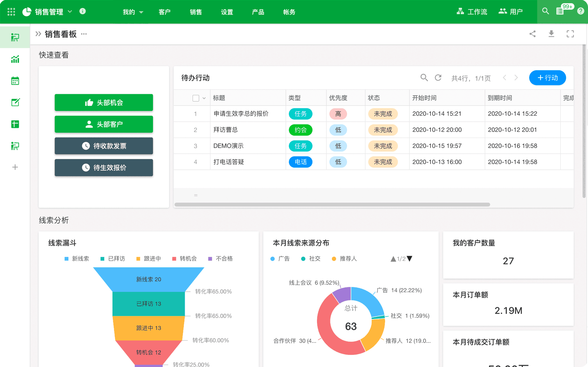Download the dashboard via download icon
This screenshot has width=588, height=367.
(551, 34)
